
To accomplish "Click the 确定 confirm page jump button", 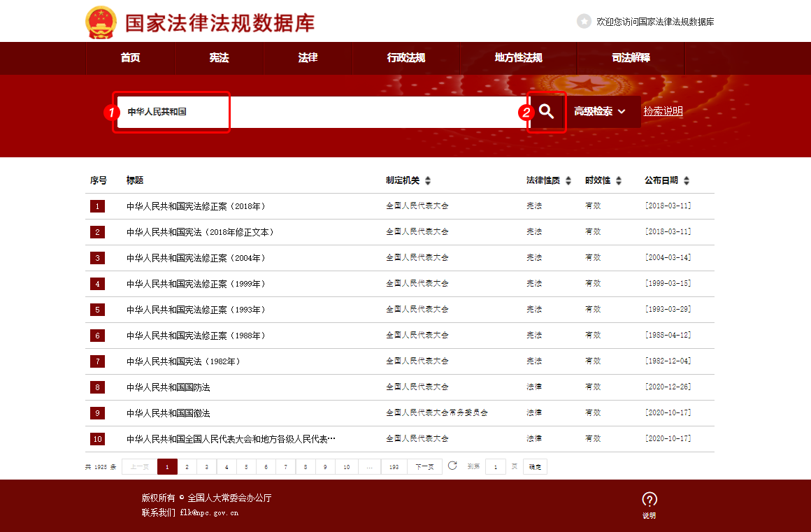I will click(x=535, y=467).
